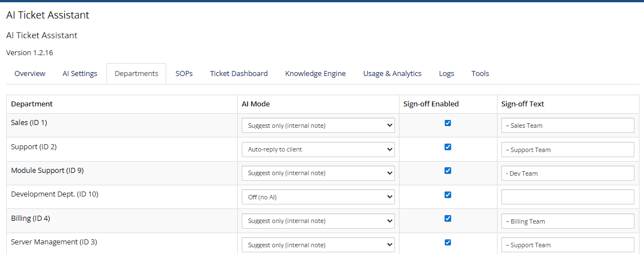Click the empty Development Dept. sign-off text field

[567, 197]
